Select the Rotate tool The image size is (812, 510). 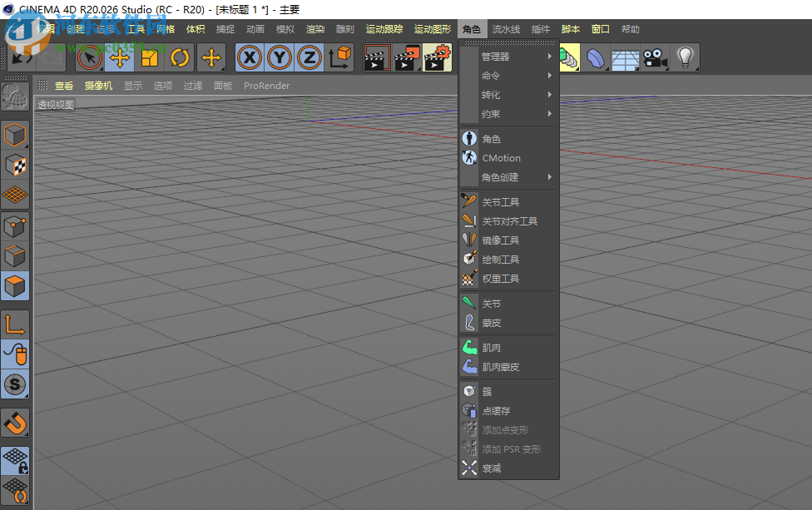point(181,57)
